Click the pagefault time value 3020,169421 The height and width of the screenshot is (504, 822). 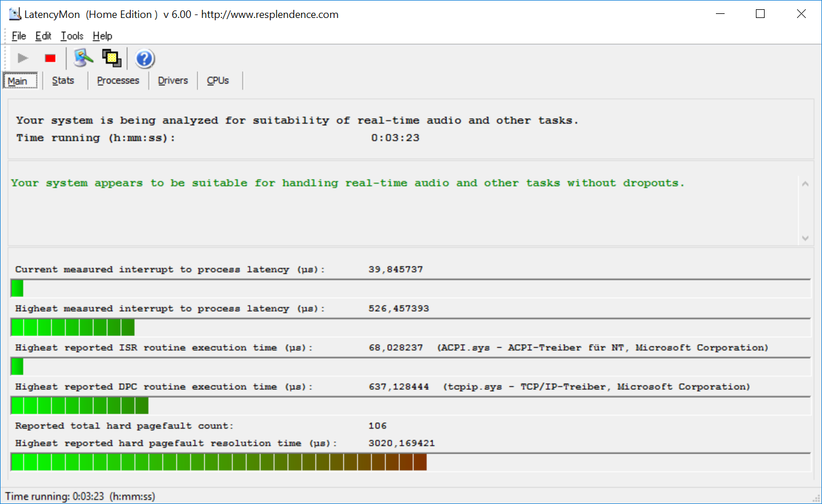pos(402,443)
